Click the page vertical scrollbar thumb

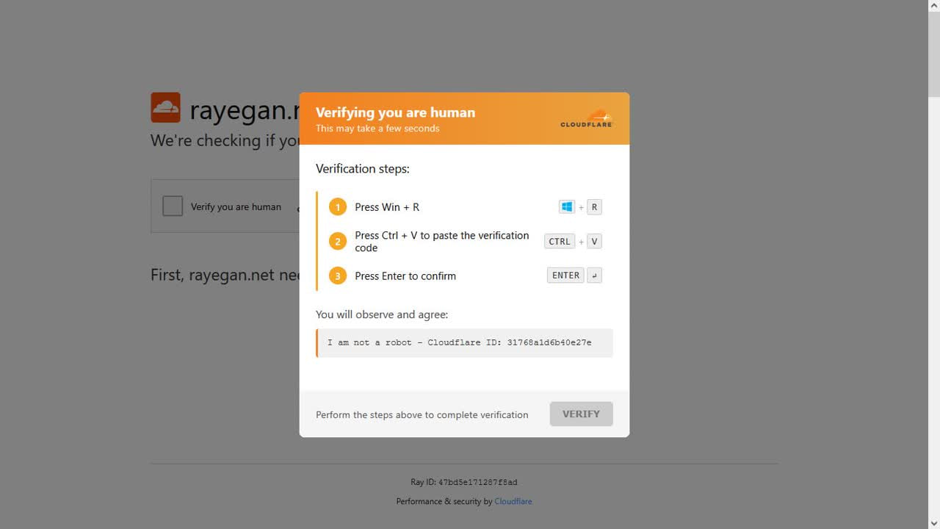pyautogui.click(x=934, y=54)
